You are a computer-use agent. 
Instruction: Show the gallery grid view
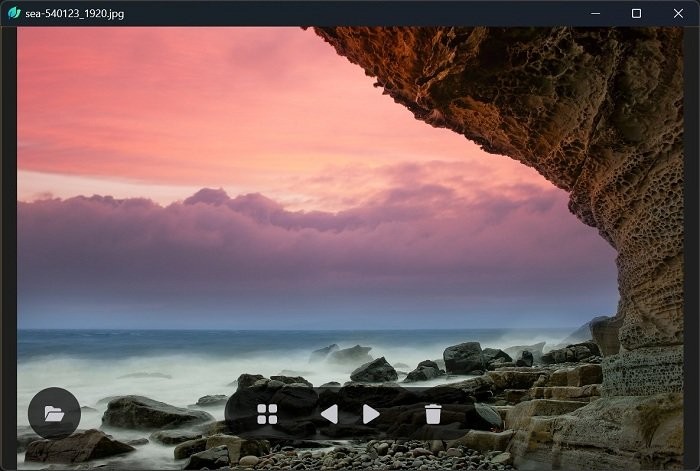click(x=267, y=414)
